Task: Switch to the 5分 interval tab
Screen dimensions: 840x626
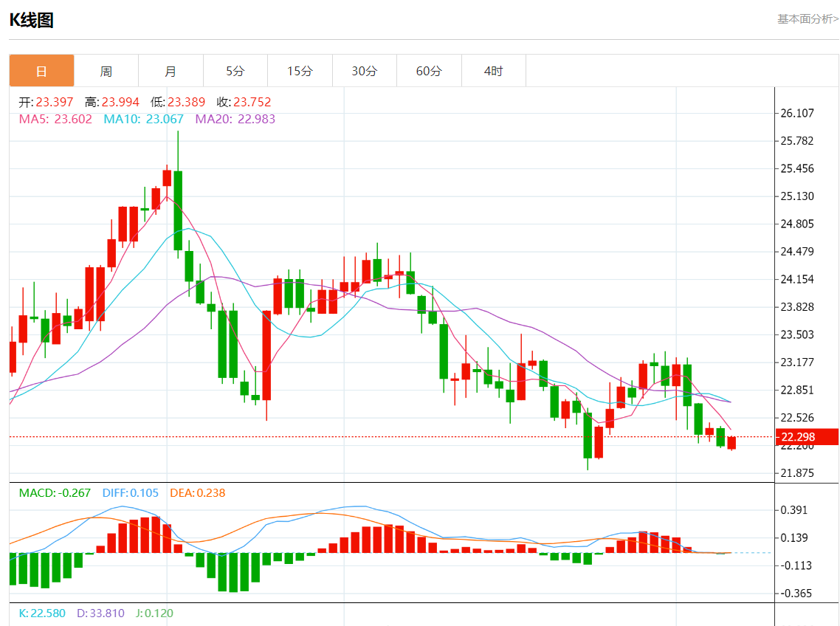Action: tap(235, 71)
